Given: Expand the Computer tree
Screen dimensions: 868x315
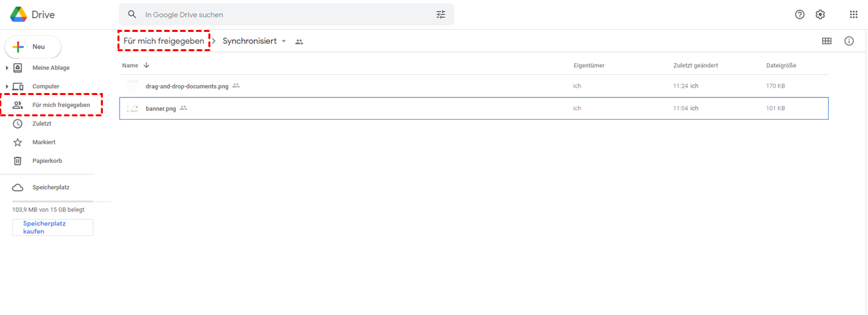Looking at the screenshot, I should click(x=7, y=86).
